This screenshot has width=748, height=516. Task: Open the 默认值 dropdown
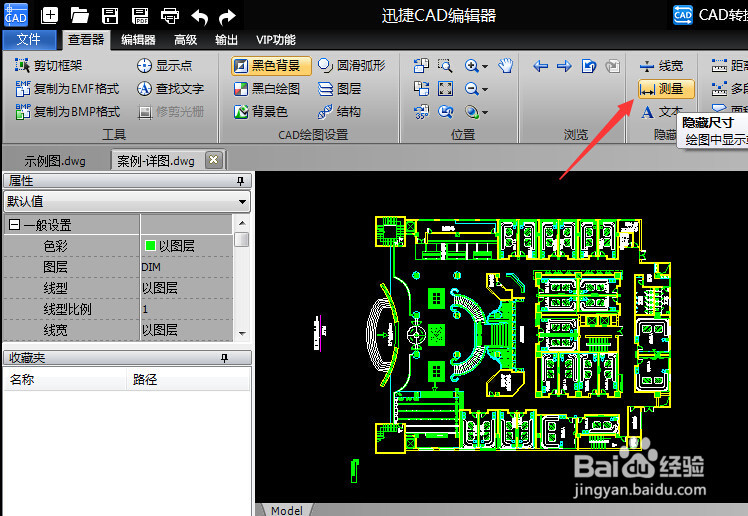[242, 202]
